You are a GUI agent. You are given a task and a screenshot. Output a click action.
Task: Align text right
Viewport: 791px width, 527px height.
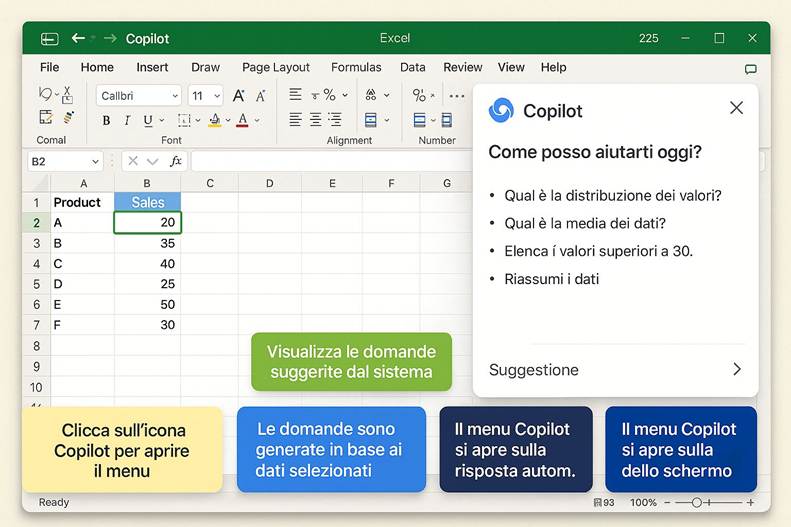point(335,120)
